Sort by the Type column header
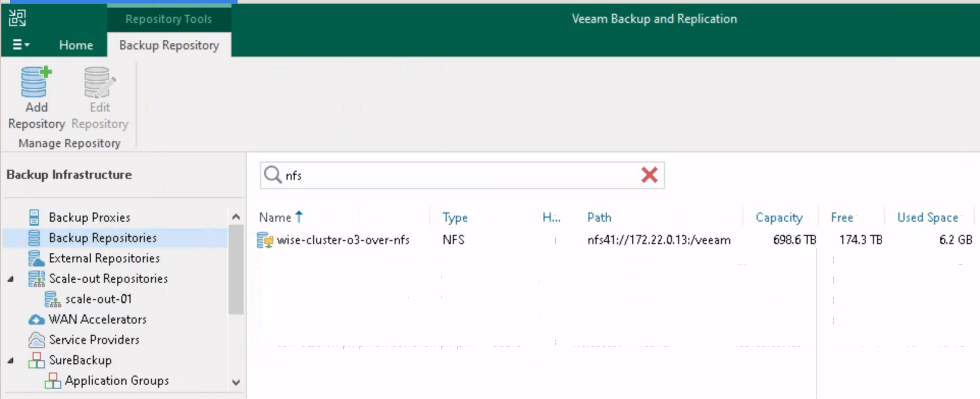 (x=455, y=218)
